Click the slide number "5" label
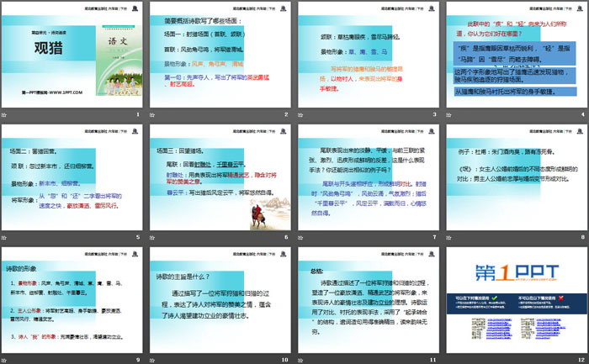 [138, 237]
